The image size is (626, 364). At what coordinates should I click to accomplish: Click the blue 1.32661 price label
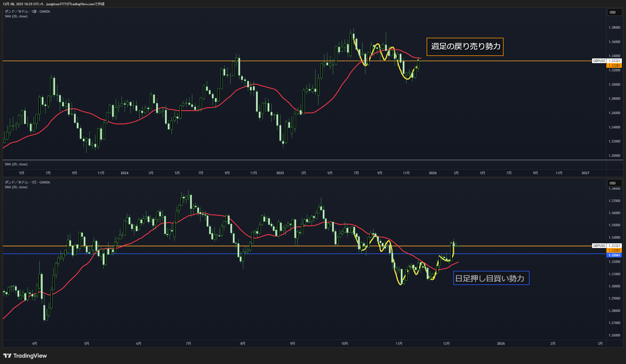point(614,255)
